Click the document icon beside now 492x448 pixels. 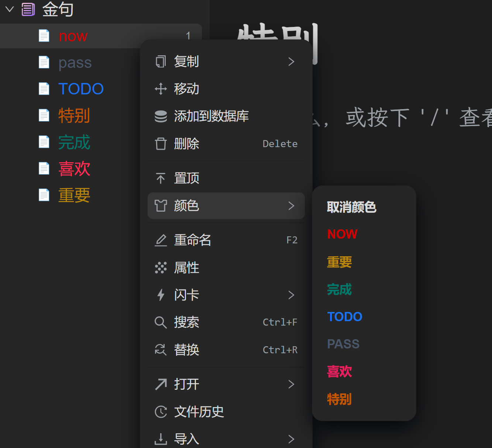point(44,36)
